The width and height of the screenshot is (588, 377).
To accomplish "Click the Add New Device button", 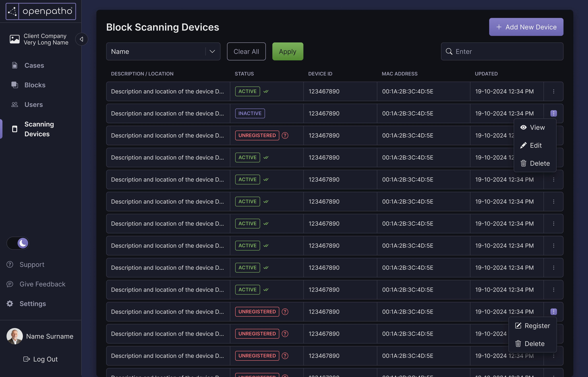I will tap(526, 27).
